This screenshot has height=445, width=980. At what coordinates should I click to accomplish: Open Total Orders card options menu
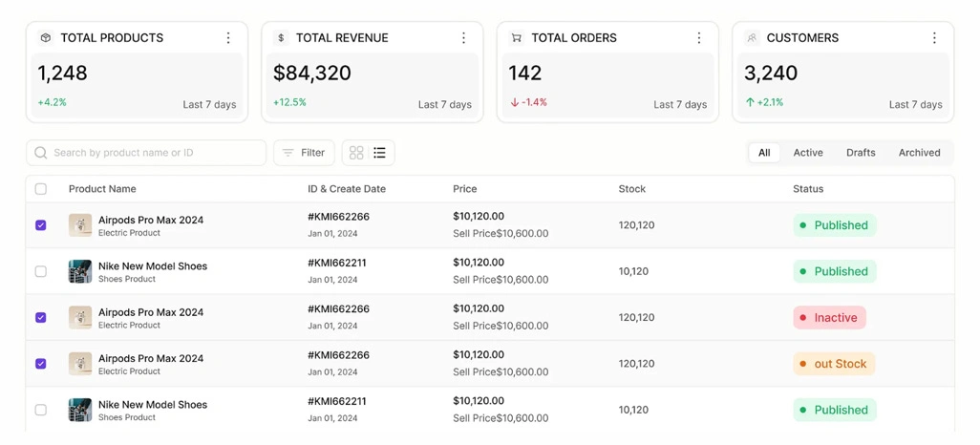coord(699,38)
